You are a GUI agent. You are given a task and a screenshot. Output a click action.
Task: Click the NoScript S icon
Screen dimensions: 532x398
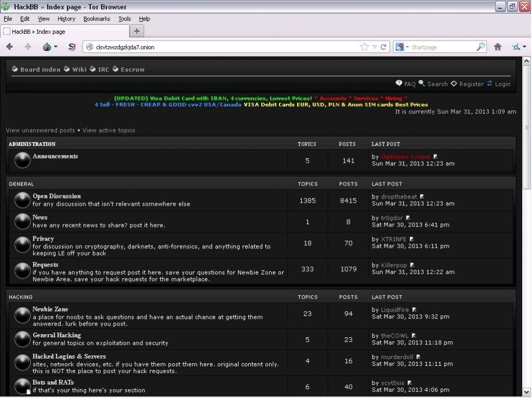point(72,47)
